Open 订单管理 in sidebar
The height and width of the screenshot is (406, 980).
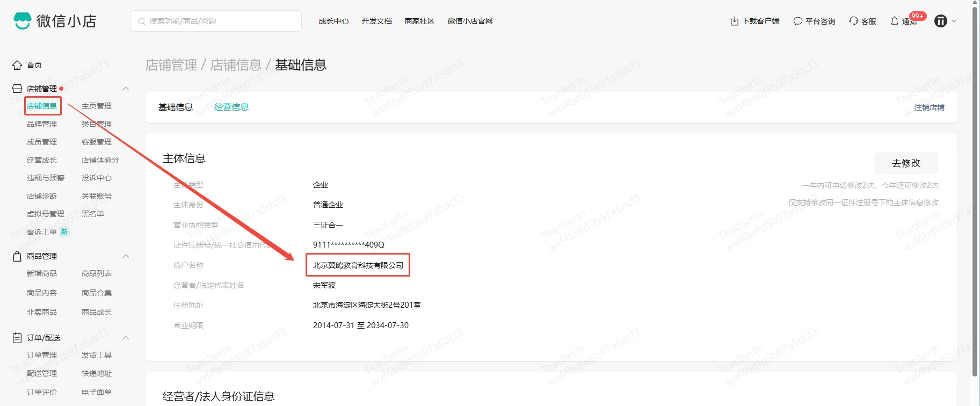[42, 355]
